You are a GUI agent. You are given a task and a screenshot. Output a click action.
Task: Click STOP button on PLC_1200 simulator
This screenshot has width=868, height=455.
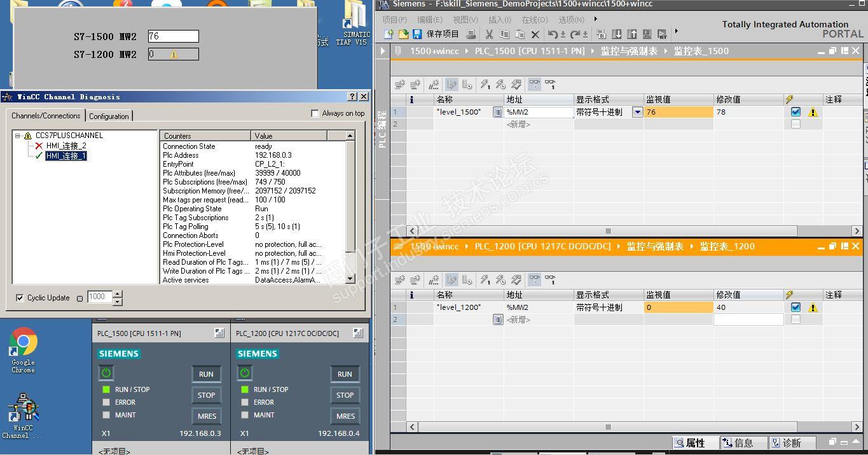pos(345,395)
